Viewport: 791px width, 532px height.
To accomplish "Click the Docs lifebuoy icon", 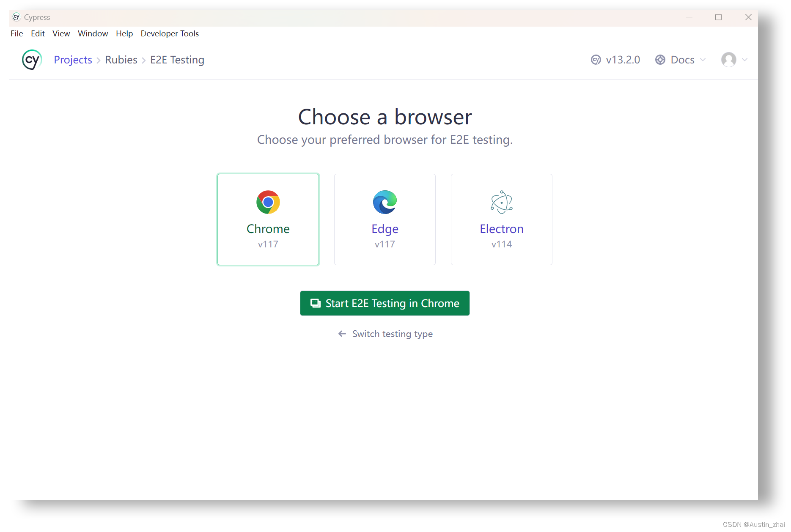I will [x=660, y=60].
